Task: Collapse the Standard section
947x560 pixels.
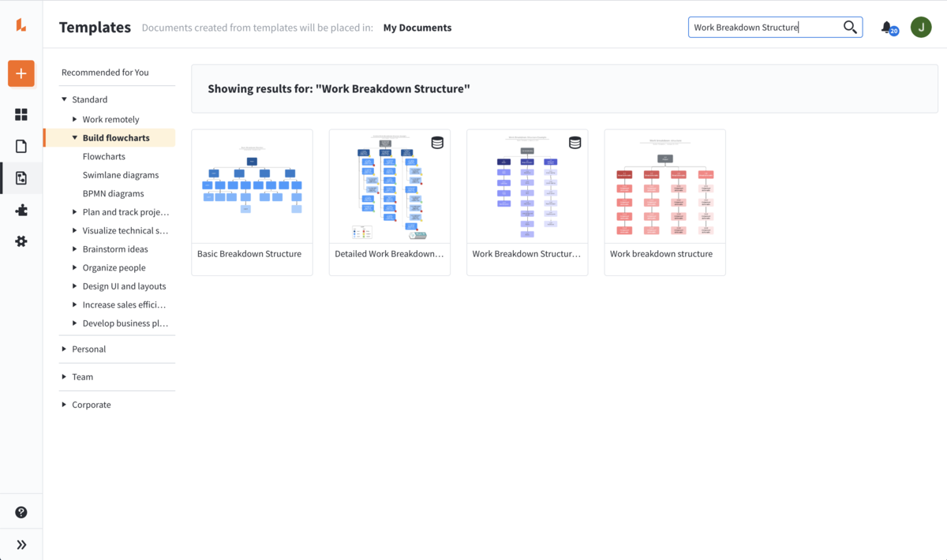Action: click(x=88, y=99)
